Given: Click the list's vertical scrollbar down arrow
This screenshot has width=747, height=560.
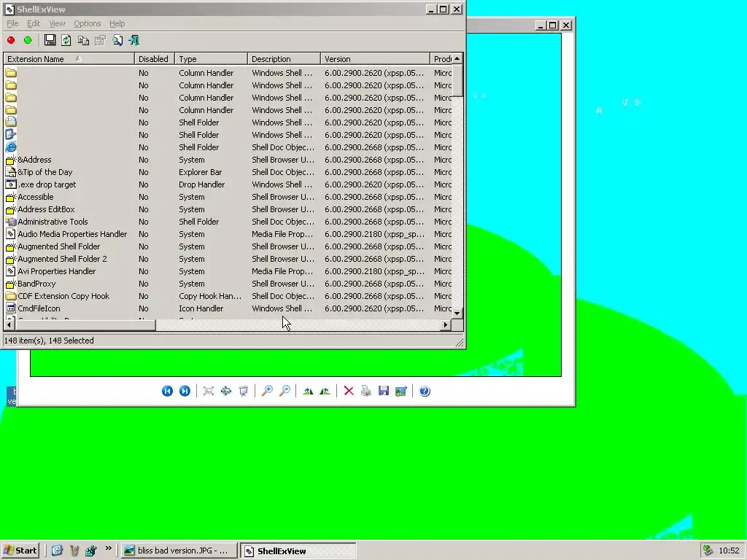Looking at the screenshot, I should 457,314.
